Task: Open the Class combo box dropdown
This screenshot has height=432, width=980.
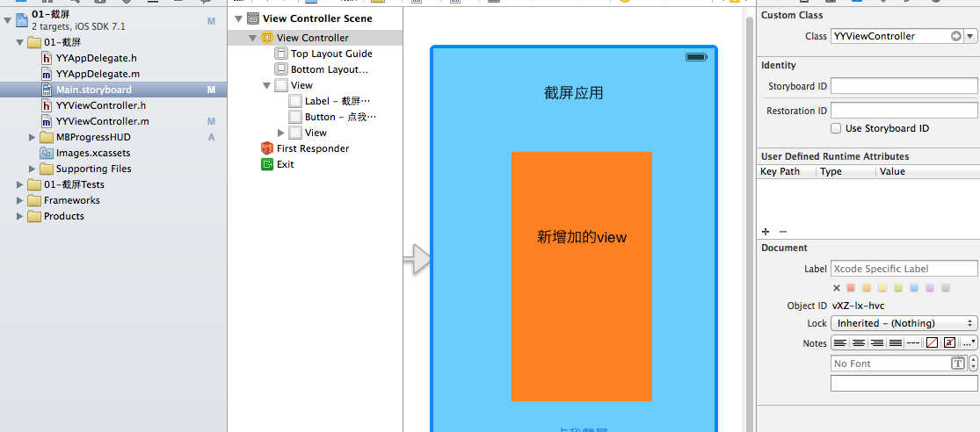Action: [x=970, y=36]
